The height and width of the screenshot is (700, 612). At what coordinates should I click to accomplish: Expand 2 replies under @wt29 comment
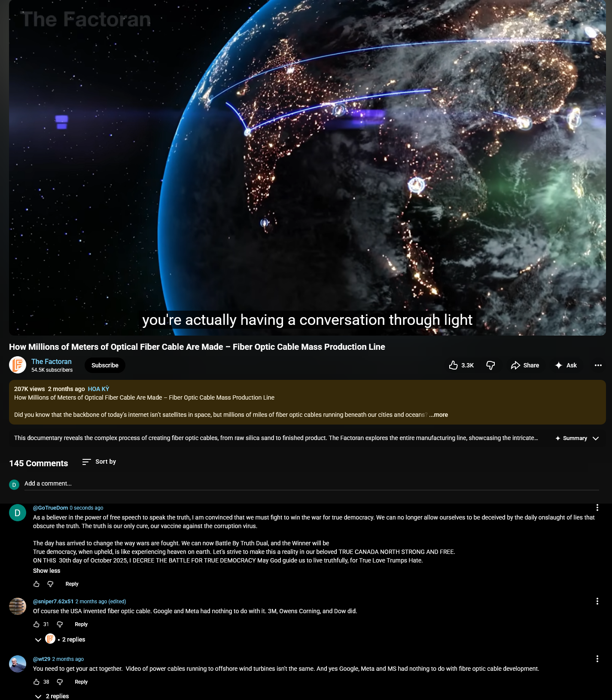coord(52,696)
